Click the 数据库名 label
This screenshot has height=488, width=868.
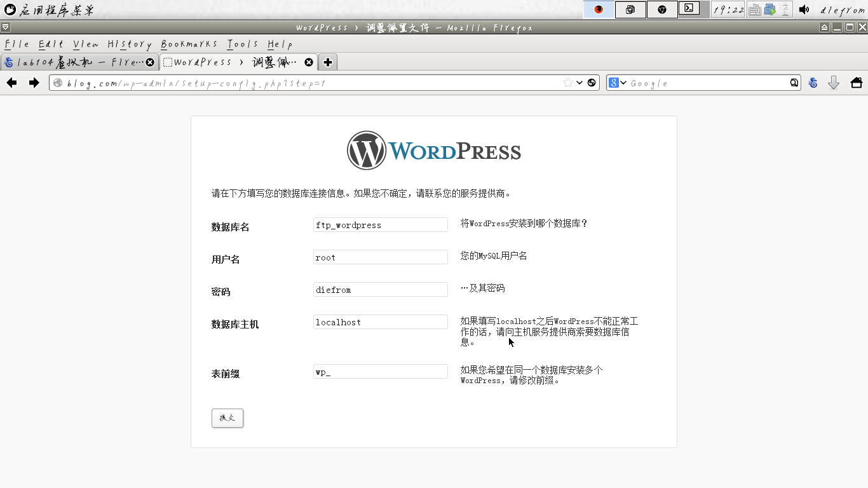tap(230, 227)
